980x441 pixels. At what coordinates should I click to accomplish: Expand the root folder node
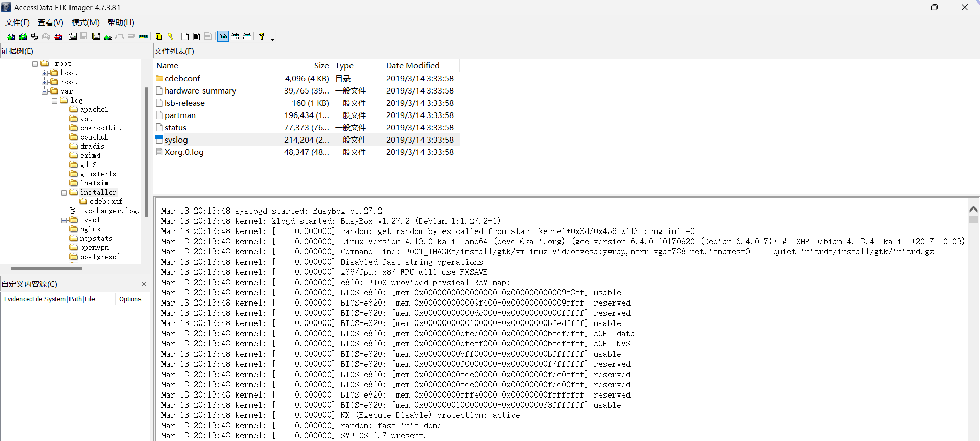point(45,82)
